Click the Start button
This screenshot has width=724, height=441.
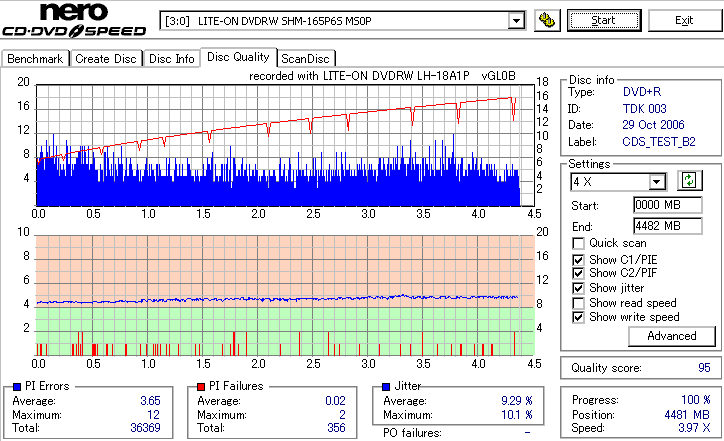coord(604,21)
